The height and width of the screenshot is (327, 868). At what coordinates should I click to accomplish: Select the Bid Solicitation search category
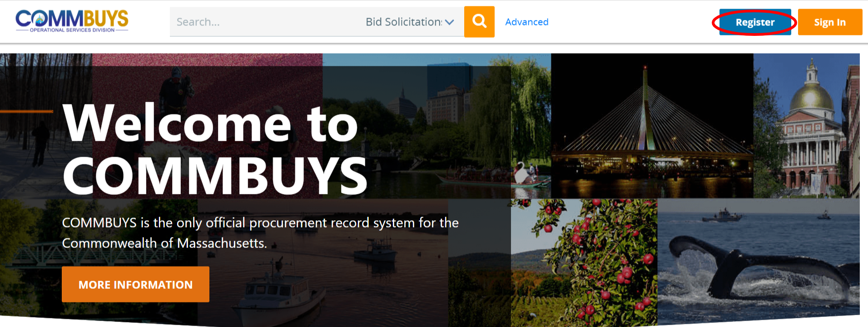coord(403,22)
